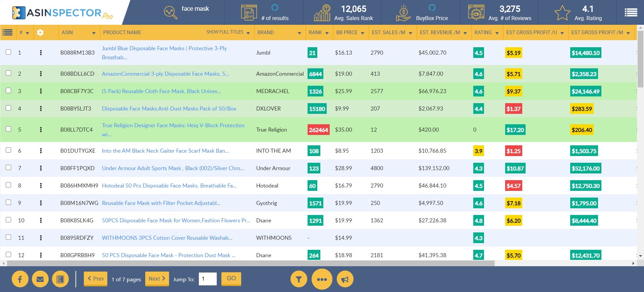Open the top-right hamburger list menu
Viewport: 644px width, 292px height.
pyautogui.click(x=631, y=13)
